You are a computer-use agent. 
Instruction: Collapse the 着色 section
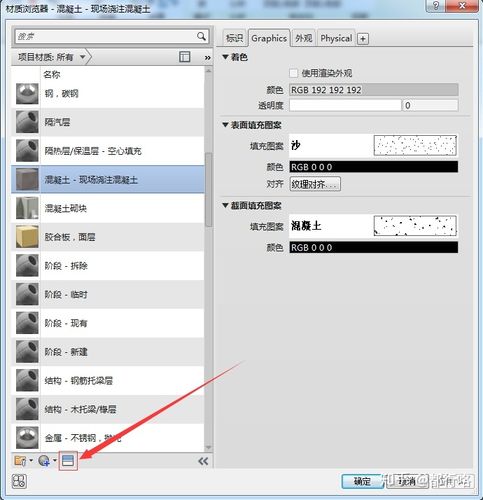[x=225, y=57]
